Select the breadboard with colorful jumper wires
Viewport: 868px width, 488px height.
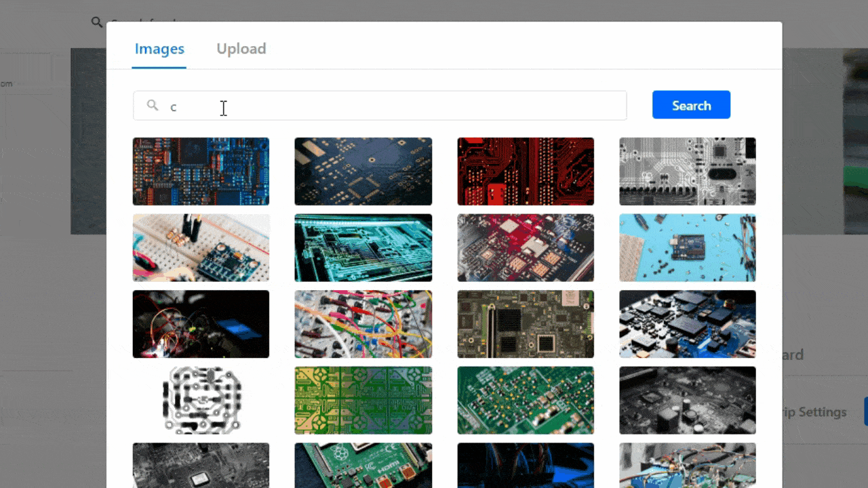tap(363, 324)
